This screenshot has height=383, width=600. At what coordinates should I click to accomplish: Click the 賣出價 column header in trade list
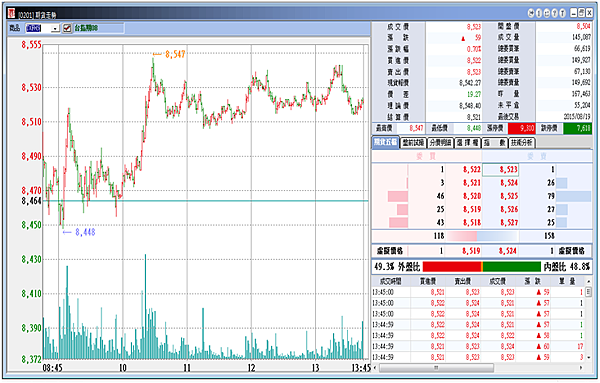pos(463,281)
